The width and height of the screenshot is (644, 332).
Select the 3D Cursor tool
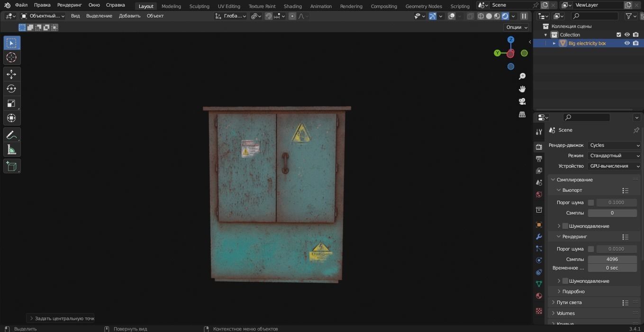[12, 57]
